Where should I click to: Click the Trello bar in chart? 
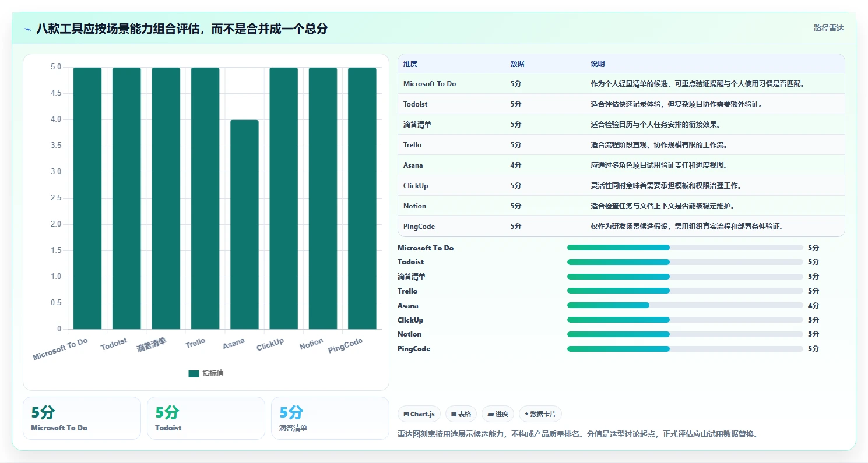(x=205, y=198)
